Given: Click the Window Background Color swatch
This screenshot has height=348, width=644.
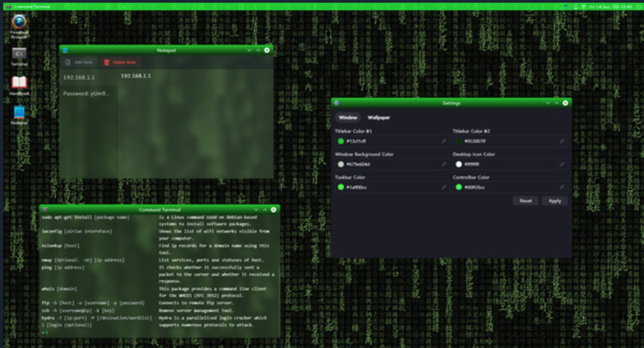Looking at the screenshot, I should [341, 164].
